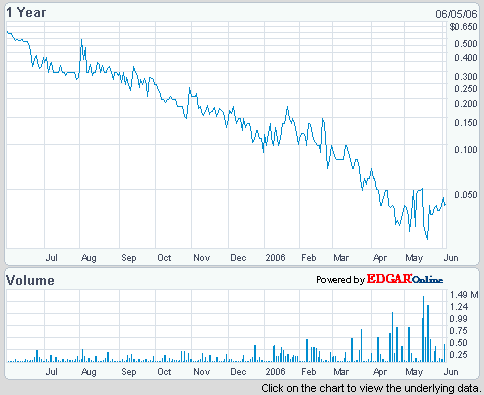Click the 0.25 volume axis label
This screenshot has height=395, width=484.
(x=459, y=355)
